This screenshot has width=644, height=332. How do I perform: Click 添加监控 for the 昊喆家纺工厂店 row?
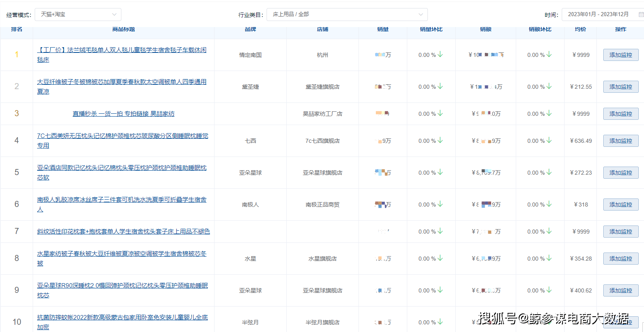coord(621,114)
